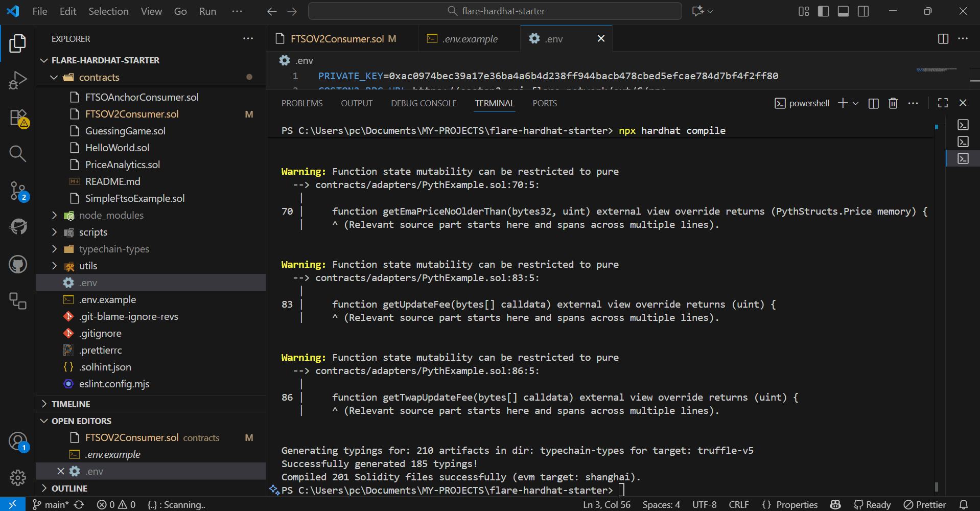Open the Run menu
980x511 pixels.
pyautogui.click(x=207, y=11)
